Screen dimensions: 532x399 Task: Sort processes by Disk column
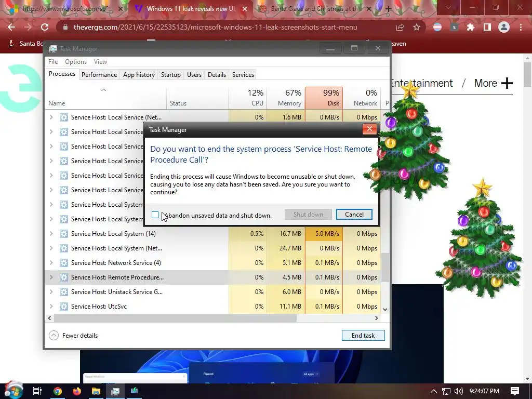click(x=324, y=98)
